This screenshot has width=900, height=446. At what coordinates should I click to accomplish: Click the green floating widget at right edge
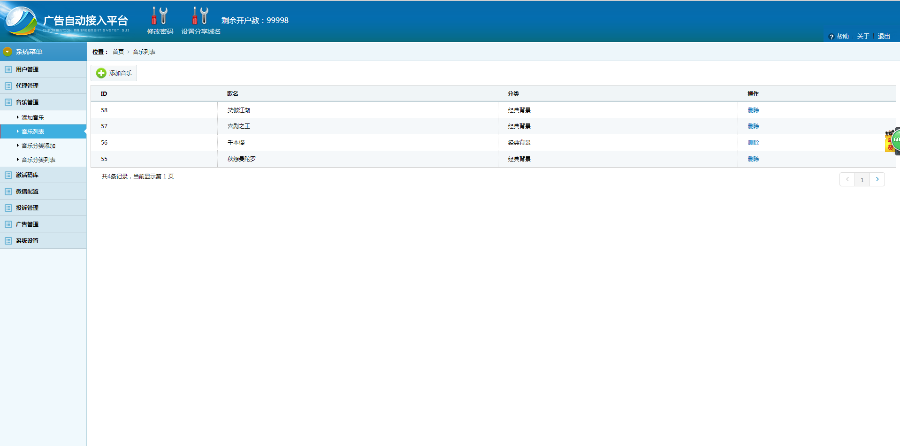click(894, 141)
